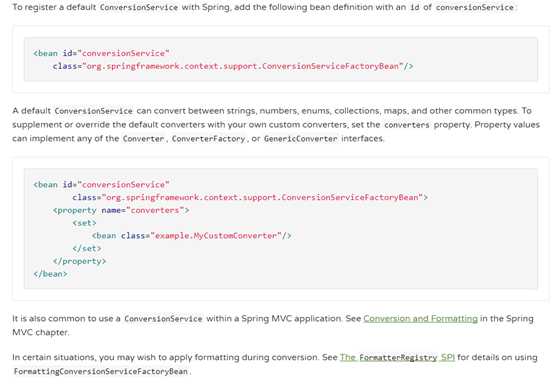Viewport: 554px width, 384px height.
Task: Click the class attribute line in second code block
Action: [x=250, y=197]
